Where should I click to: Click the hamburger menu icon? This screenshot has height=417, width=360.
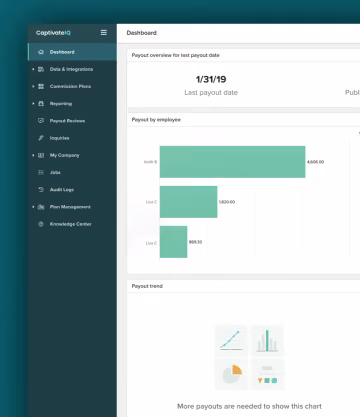[104, 33]
